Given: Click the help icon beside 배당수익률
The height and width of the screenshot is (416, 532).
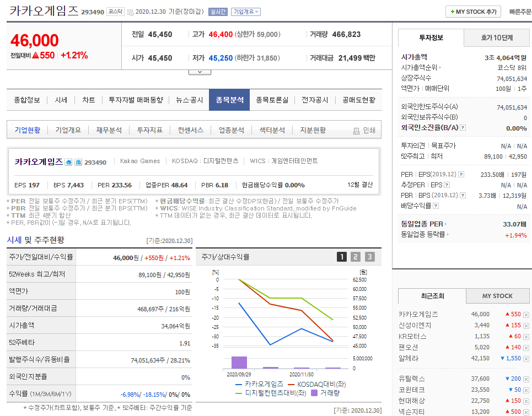Looking at the screenshot, I should coord(436,206).
